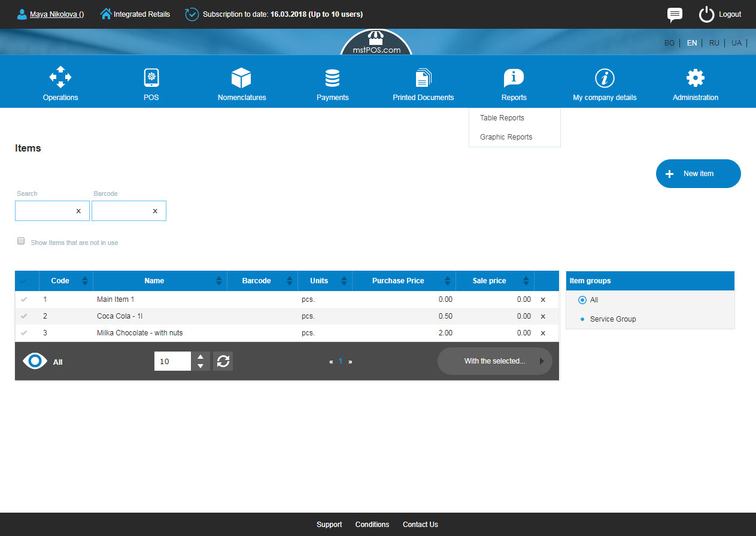The height and width of the screenshot is (536, 756).
Task: Open the Nomenclatures box icon
Action: pyautogui.click(x=241, y=78)
